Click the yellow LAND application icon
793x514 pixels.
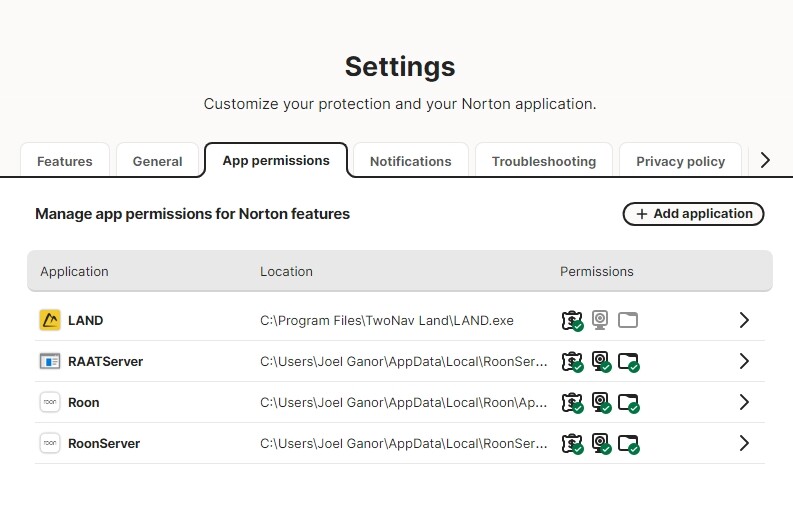pyautogui.click(x=50, y=321)
